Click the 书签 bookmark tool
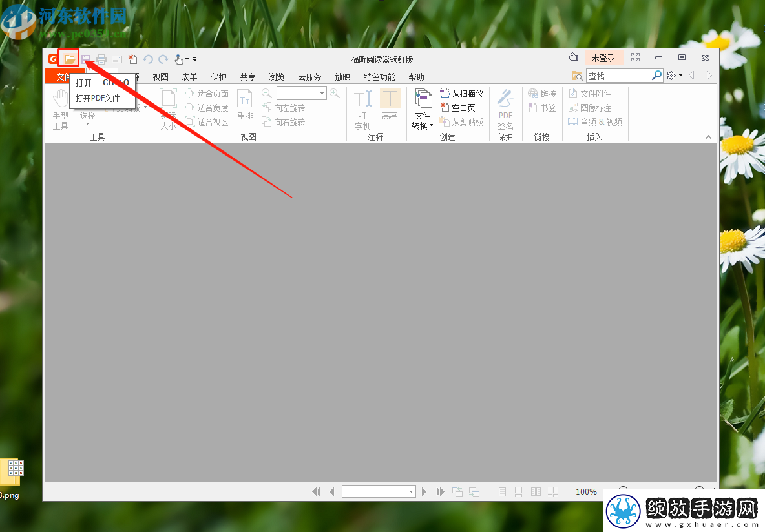 pos(542,108)
